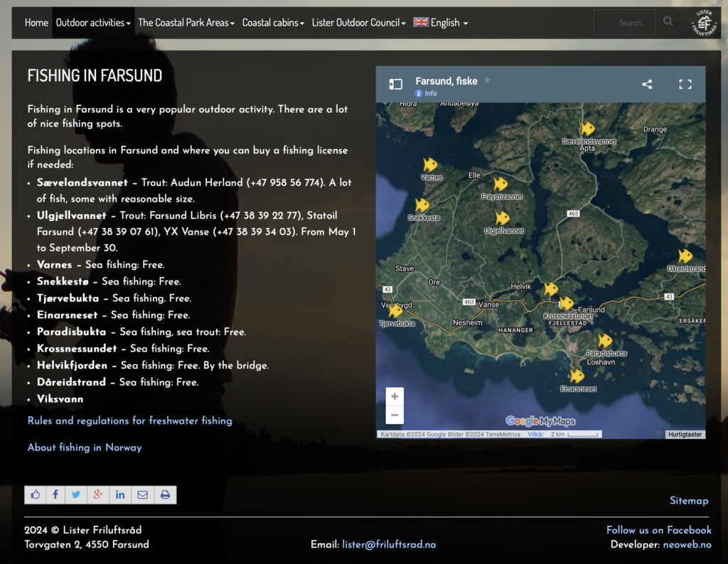The image size is (728, 564).
Task: Click the Einarsneset fish marker
Action: coord(577,376)
